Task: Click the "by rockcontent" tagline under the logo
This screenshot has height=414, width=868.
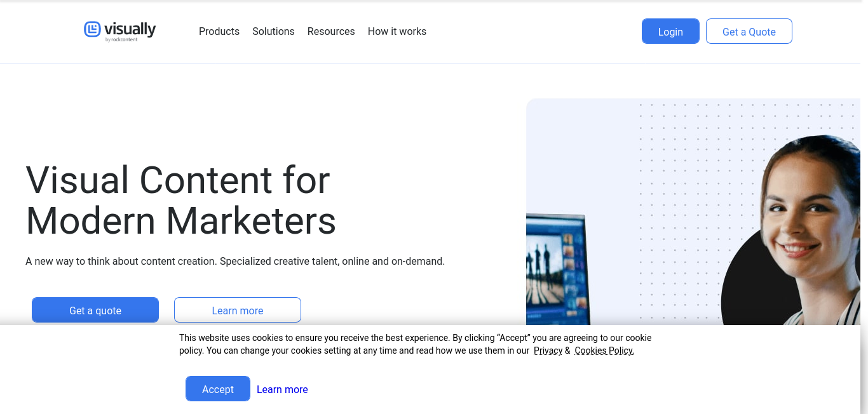Action: click(x=121, y=40)
